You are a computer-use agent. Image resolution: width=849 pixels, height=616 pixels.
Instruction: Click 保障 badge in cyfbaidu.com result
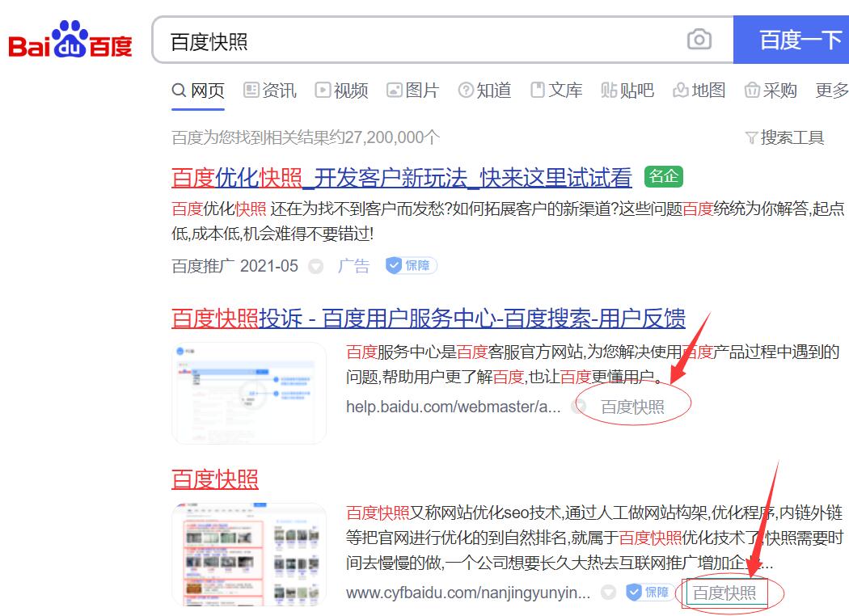pyautogui.click(x=650, y=593)
